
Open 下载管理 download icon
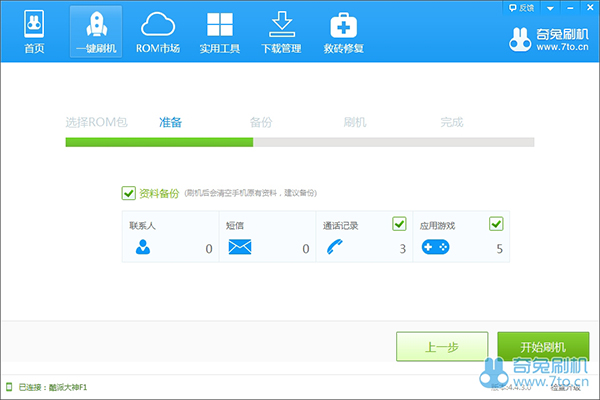pyautogui.click(x=282, y=24)
